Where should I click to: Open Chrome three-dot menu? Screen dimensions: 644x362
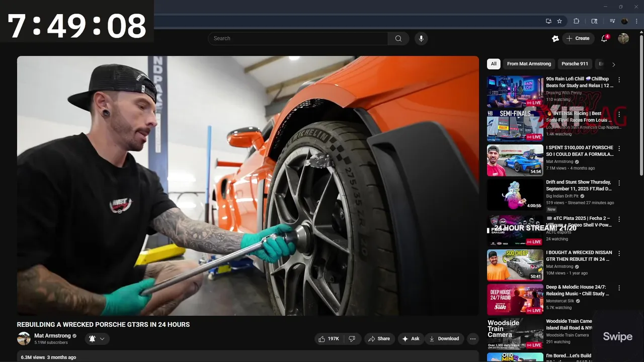[636, 21]
